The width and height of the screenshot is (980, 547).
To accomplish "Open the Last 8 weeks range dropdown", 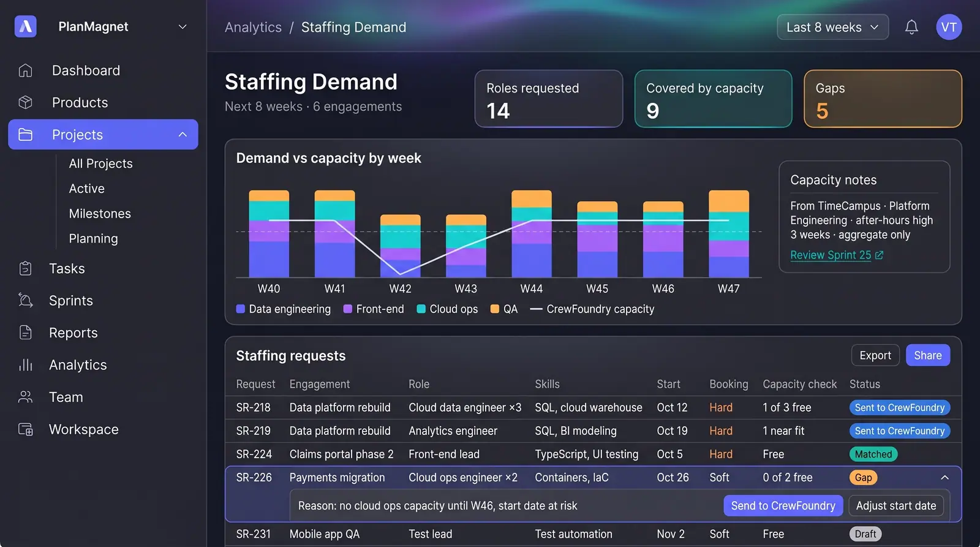I will click(x=832, y=27).
